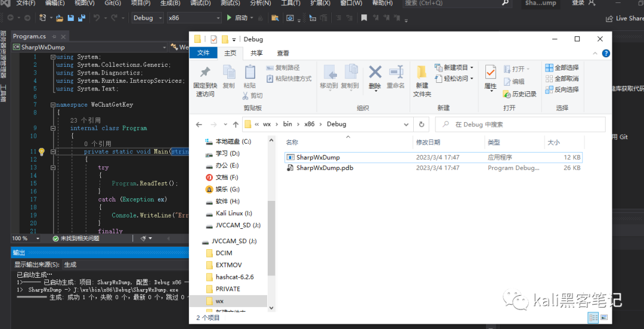The image size is (644, 329).
Task: Click the Up one level arrow in Explorer
Action: click(236, 125)
